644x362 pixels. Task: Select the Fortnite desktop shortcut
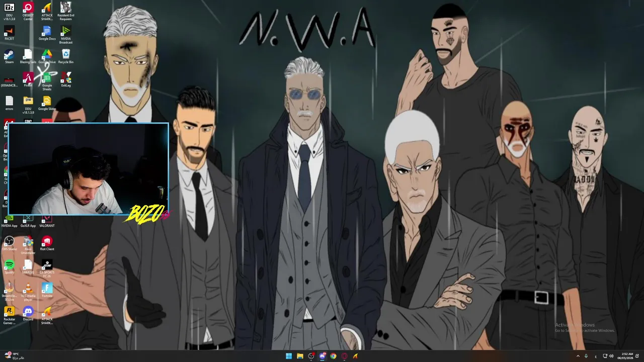(47, 290)
